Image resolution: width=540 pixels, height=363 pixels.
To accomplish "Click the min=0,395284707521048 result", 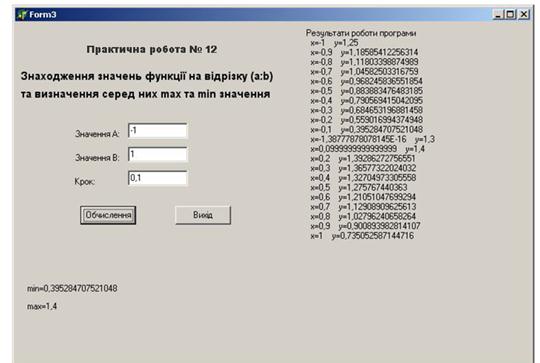I will pyautogui.click(x=72, y=288).
